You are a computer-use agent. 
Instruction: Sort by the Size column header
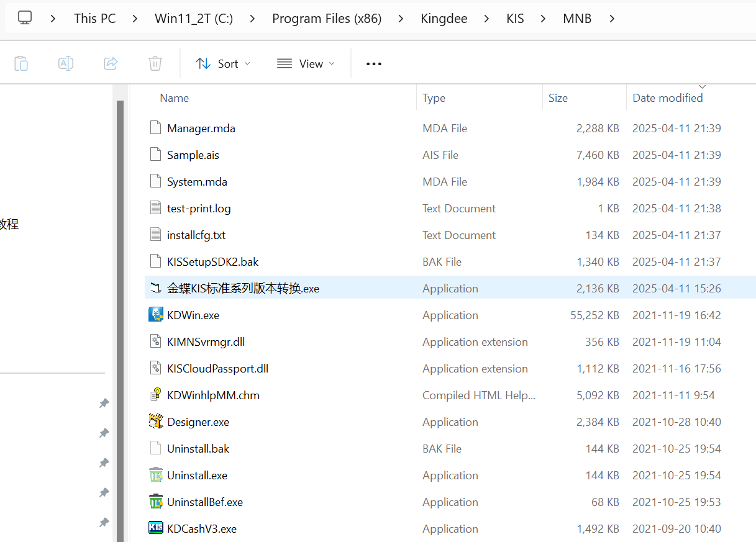pyautogui.click(x=558, y=97)
